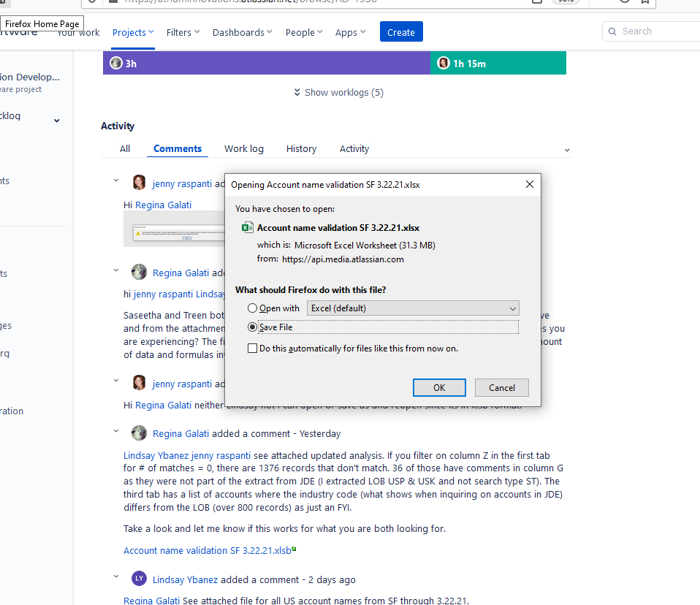Collapse the first jenny raspanti comment
Viewport: 700px width, 605px height.
coord(116,180)
